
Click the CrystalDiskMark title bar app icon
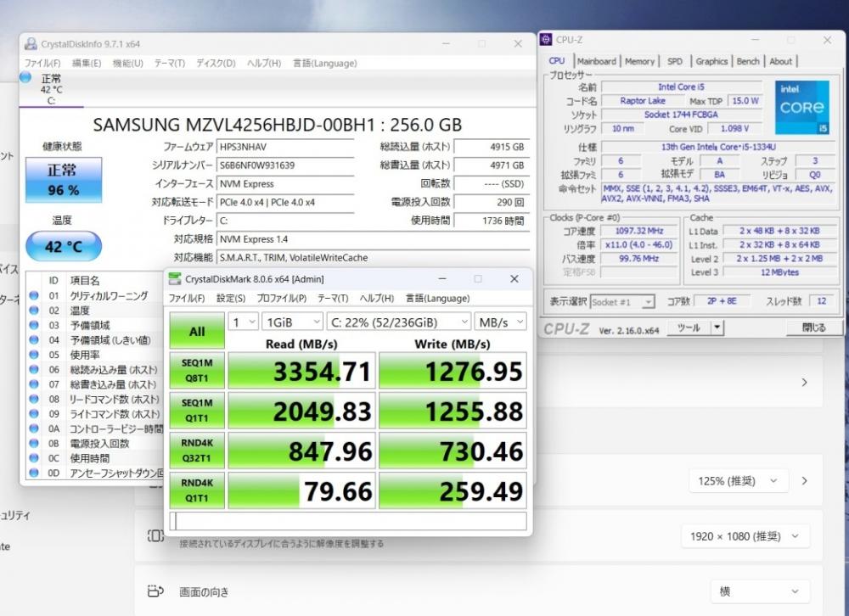[175, 279]
